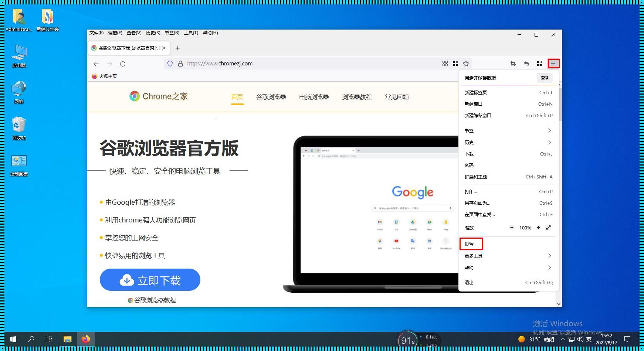Click the undo closed tab arrow icon
The image size is (644, 351).
(x=526, y=64)
